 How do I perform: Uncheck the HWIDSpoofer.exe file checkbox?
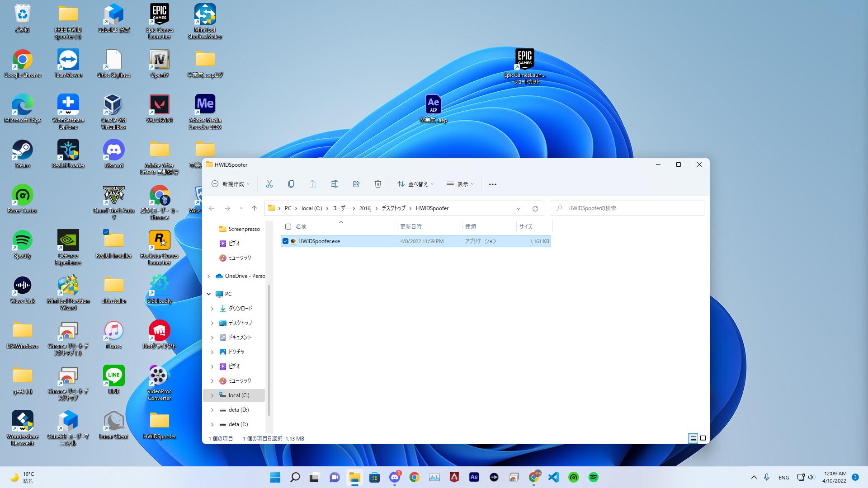click(x=285, y=241)
